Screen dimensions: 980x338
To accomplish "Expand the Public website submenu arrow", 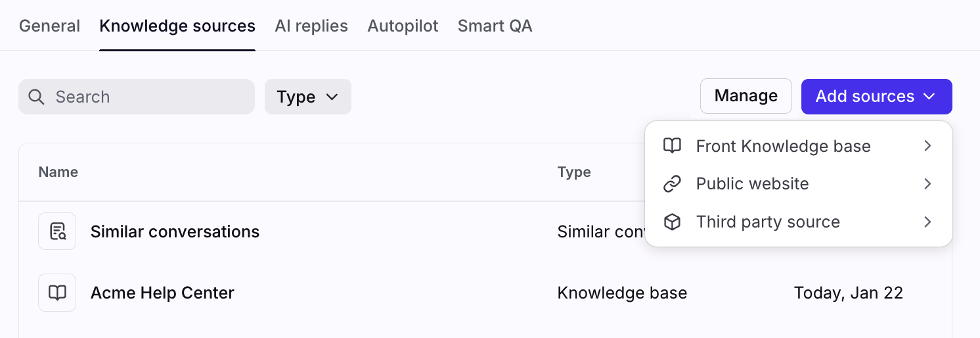I will pyautogui.click(x=927, y=184).
